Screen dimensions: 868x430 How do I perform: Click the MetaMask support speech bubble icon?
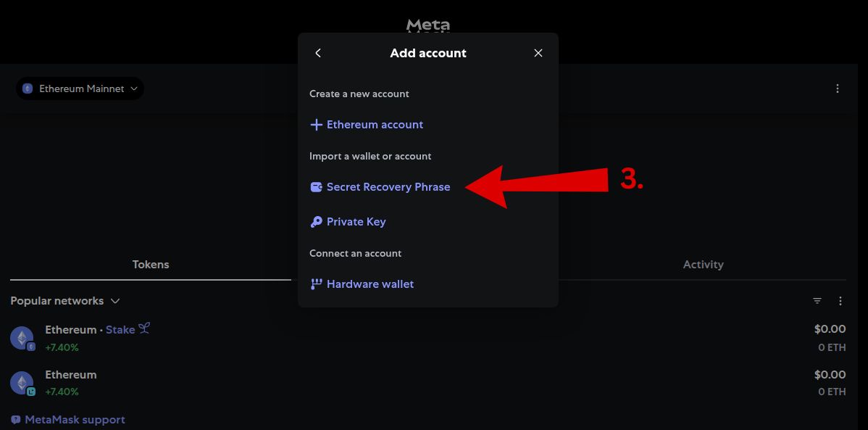coord(14,419)
